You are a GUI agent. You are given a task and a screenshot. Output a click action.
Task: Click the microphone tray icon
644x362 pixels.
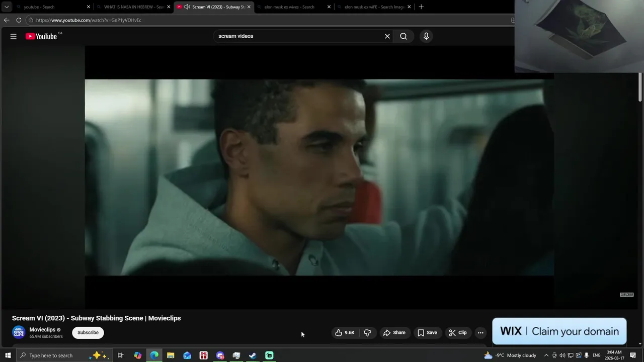[587, 355]
